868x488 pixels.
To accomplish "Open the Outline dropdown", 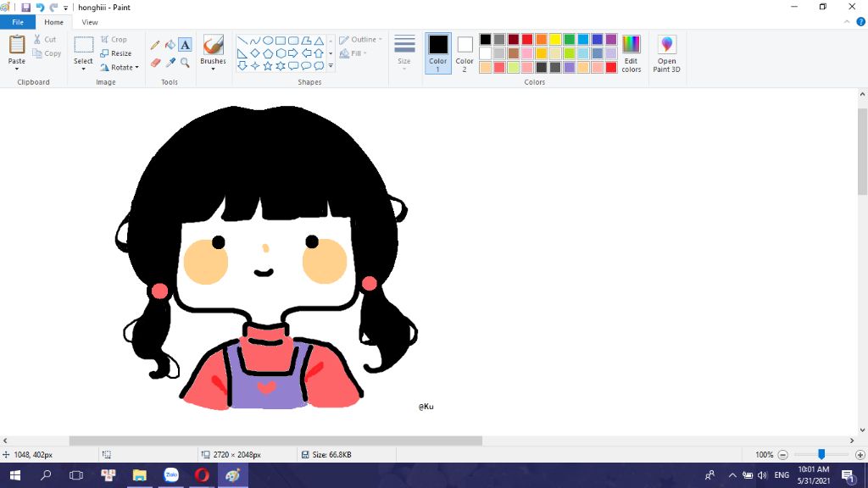I will pyautogui.click(x=360, y=39).
